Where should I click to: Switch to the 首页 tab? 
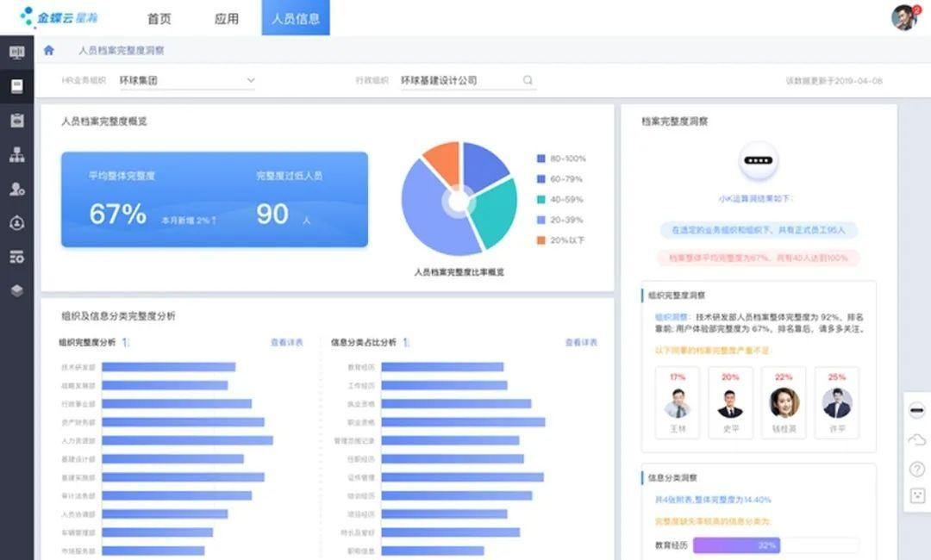click(x=159, y=18)
